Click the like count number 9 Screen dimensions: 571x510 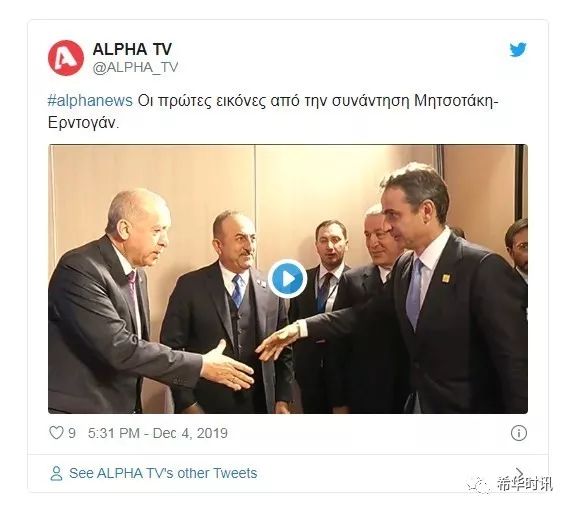click(72, 433)
